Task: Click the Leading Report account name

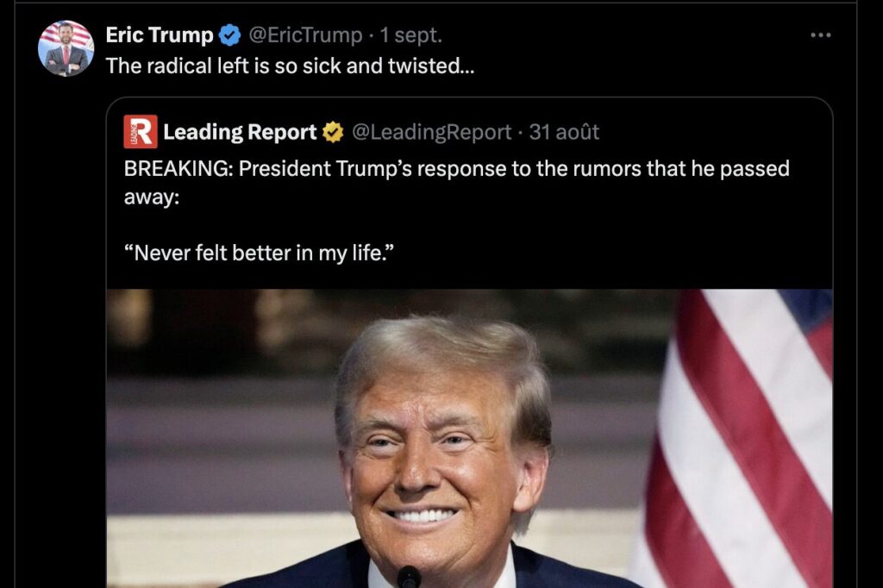Action: pyautogui.click(x=240, y=133)
